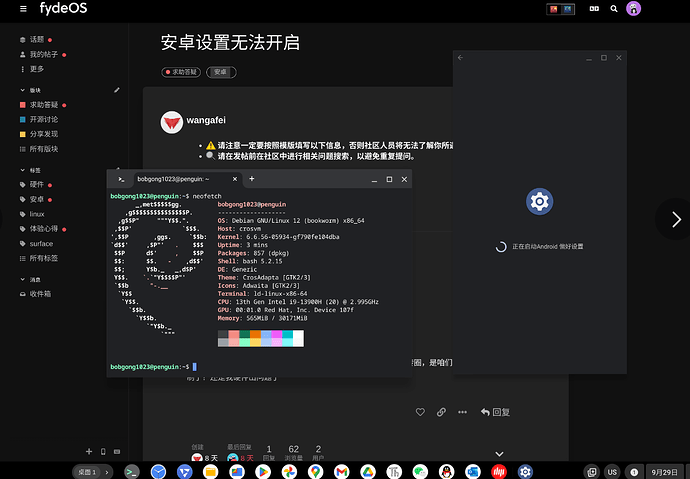Copy the post link with the chain icon

tap(440, 411)
